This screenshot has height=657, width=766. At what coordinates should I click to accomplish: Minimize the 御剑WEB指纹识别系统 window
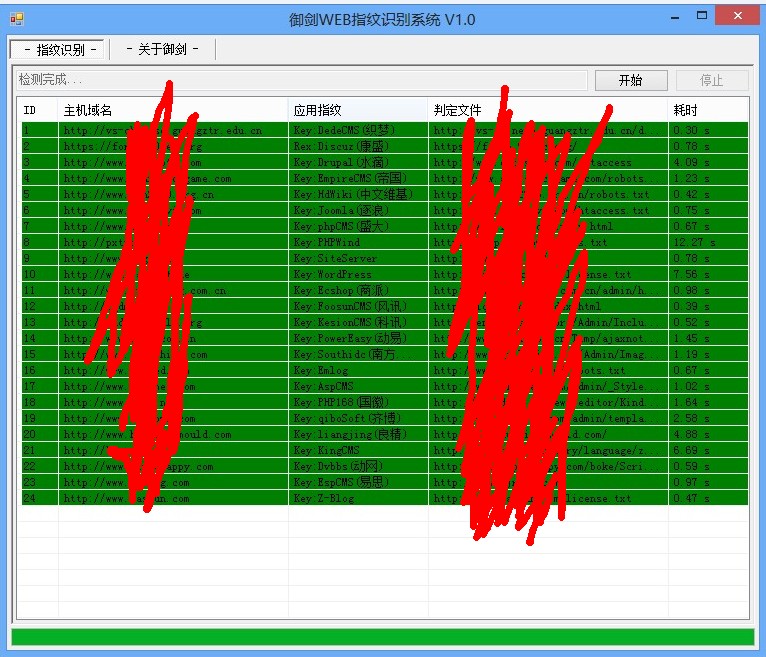pyautogui.click(x=675, y=17)
